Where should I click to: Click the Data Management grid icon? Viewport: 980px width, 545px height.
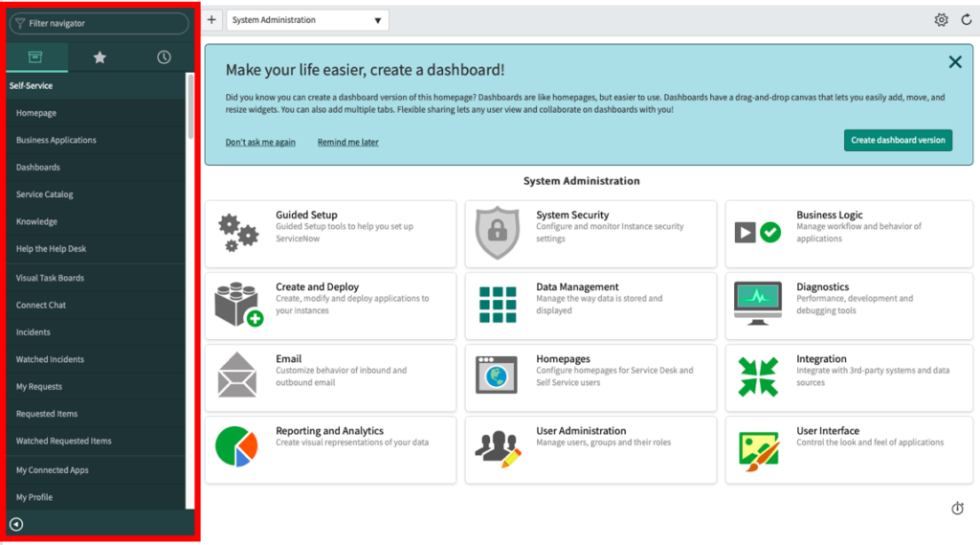click(x=498, y=305)
